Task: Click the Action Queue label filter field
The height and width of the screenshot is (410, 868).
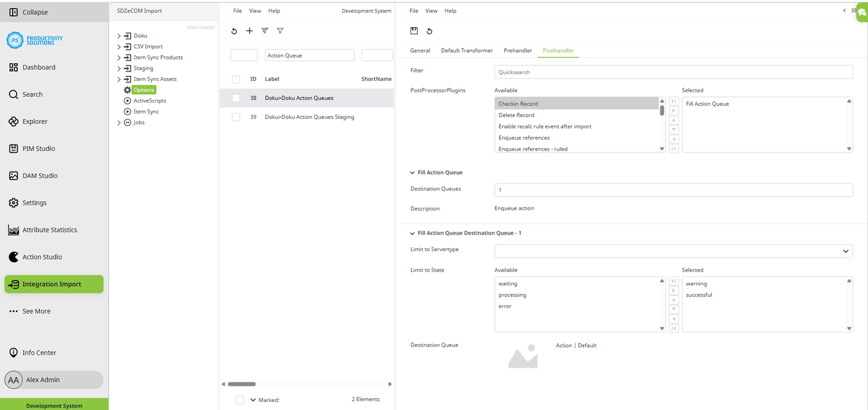Action: pos(309,56)
